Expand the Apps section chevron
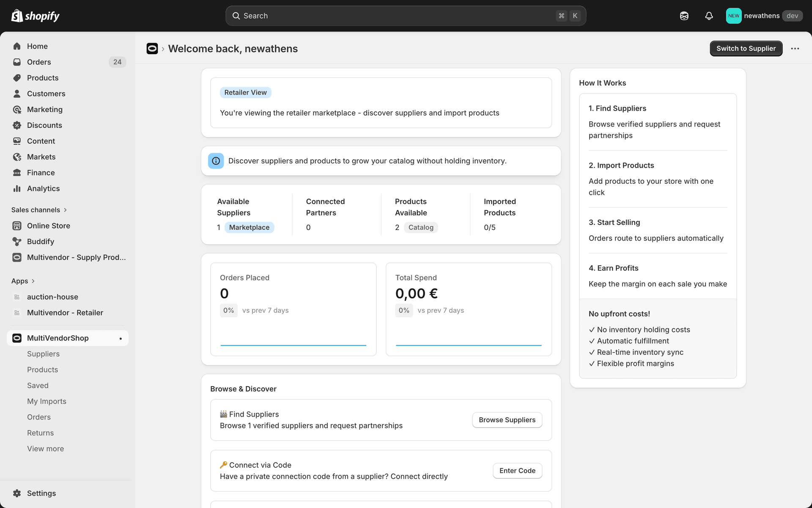 click(x=33, y=281)
